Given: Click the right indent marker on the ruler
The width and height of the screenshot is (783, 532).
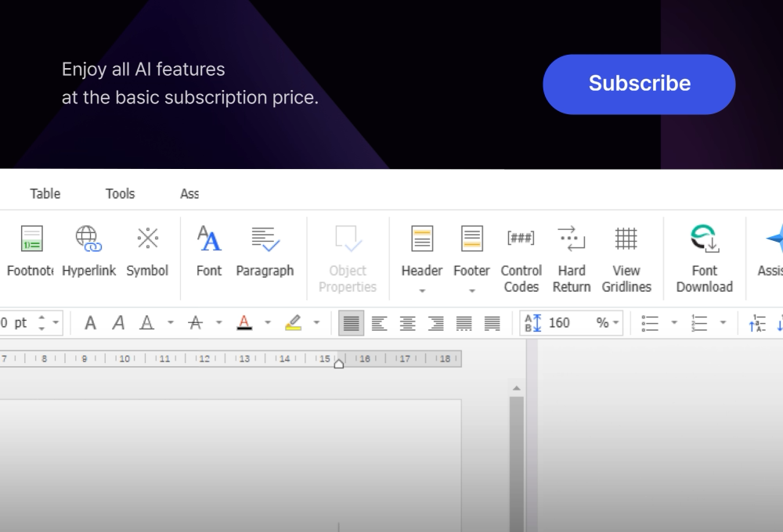Looking at the screenshot, I should click(338, 363).
